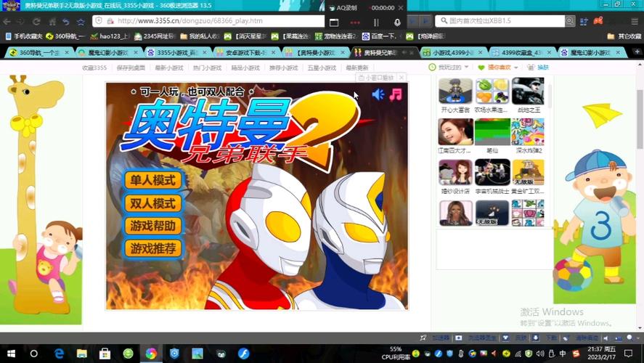Image resolution: width=644 pixels, height=363 pixels.
Task: Open 最新小游戏 nav link
Action: pos(168,68)
